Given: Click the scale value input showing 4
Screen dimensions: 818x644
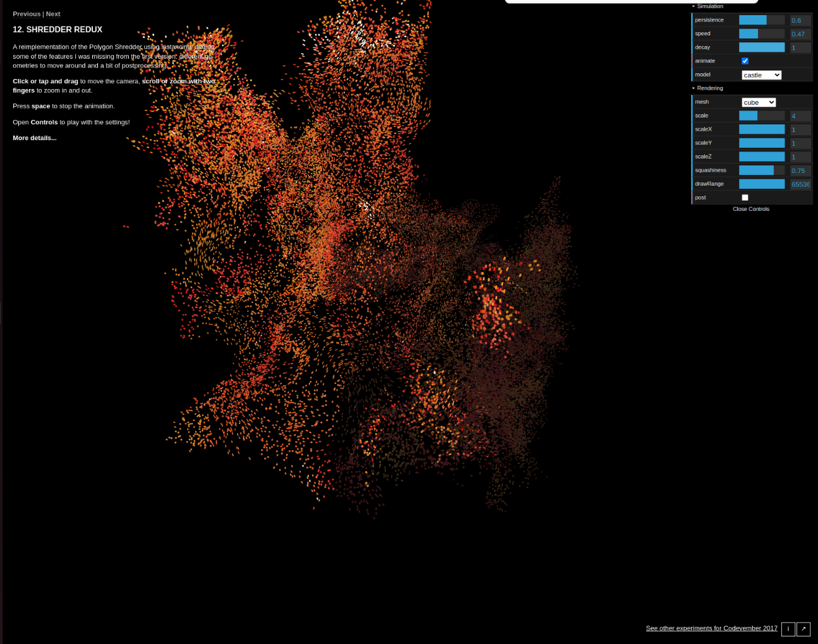Looking at the screenshot, I should pyautogui.click(x=800, y=116).
